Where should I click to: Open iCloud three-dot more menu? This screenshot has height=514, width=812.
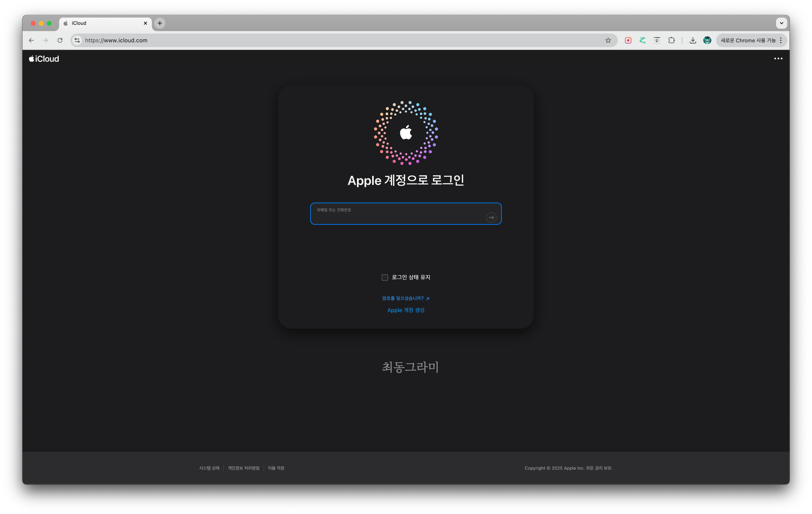tap(778, 59)
